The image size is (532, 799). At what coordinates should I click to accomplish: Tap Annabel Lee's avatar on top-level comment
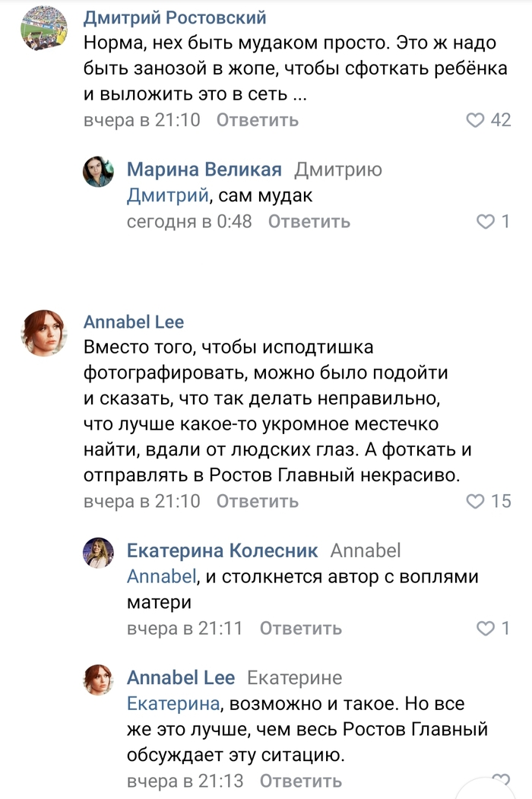tap(43, 331)
